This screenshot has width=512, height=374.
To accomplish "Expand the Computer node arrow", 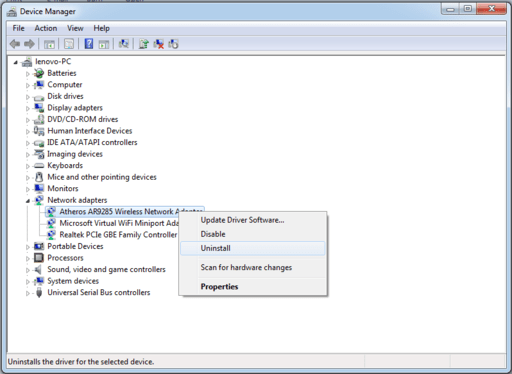I will 28,85.
